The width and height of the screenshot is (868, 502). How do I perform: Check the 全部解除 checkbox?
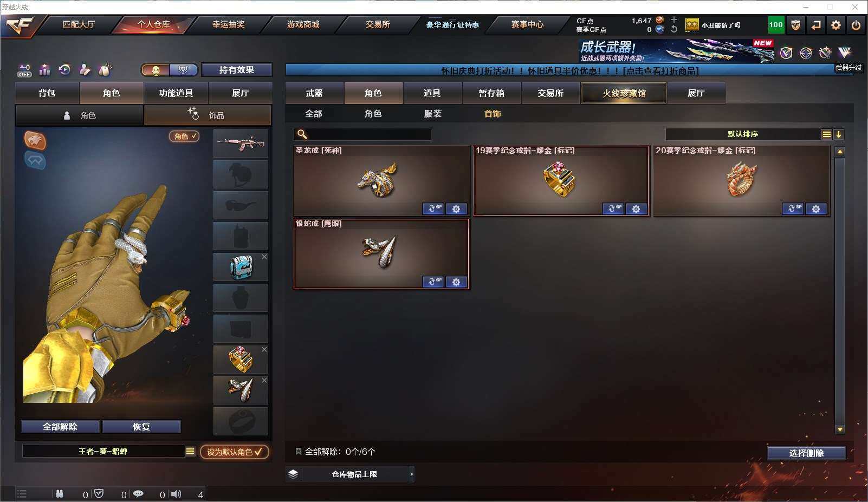click(x=298, y=451)
